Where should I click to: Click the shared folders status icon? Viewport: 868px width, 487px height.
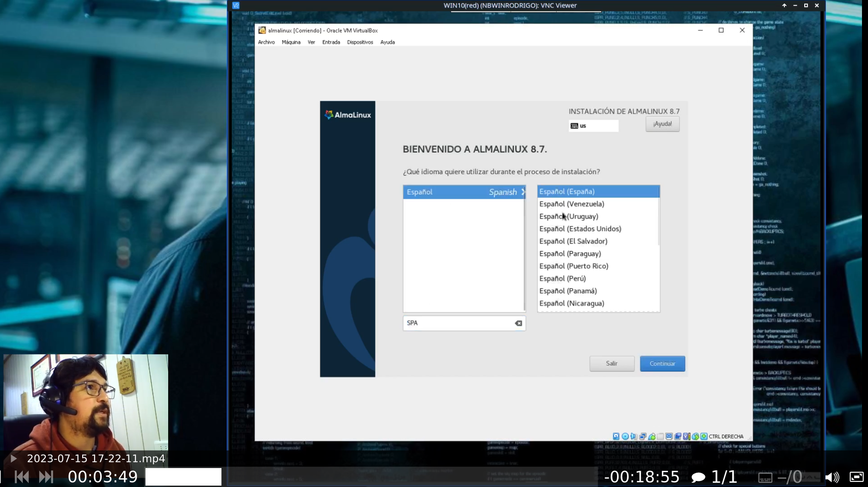pyautogui.click(x=661, y=436)
